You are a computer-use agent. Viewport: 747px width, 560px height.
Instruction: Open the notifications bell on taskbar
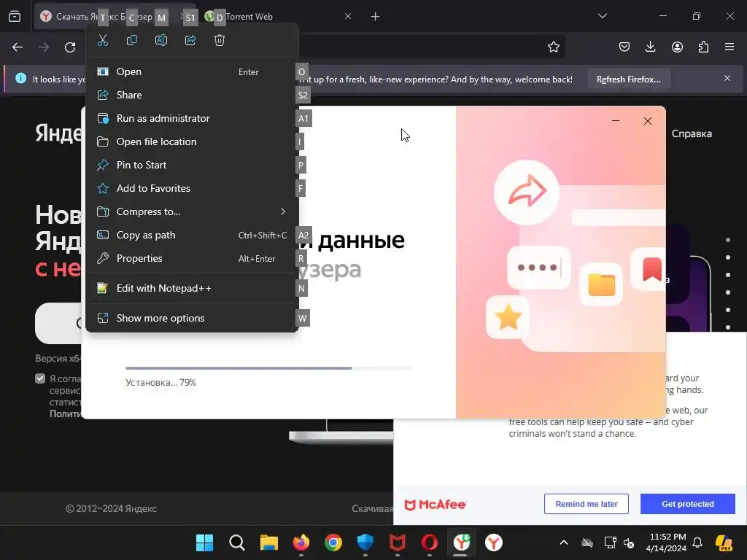tap(697, 542)
